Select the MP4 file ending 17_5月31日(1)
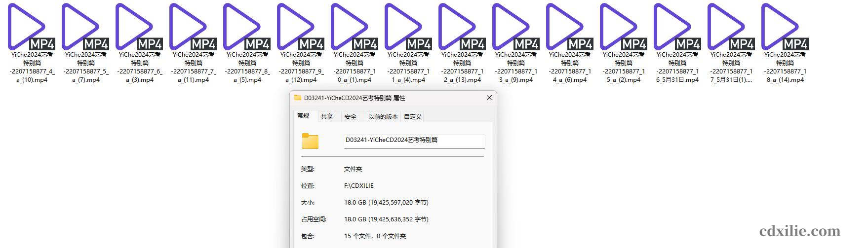This screenshot has height=248, width=868. (x=731, y=43)
